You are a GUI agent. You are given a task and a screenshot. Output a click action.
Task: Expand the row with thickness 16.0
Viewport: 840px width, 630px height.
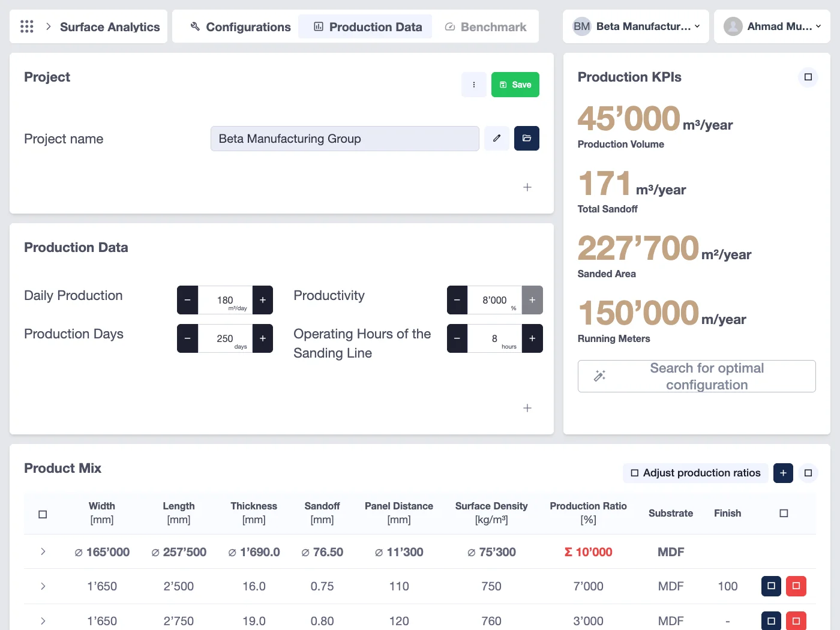[x=43, y=586]
